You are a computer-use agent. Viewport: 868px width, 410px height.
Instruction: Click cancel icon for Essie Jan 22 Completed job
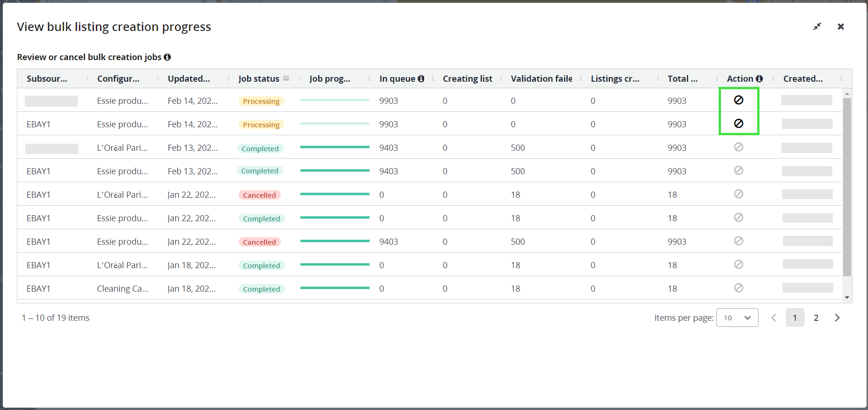point(738,217)
